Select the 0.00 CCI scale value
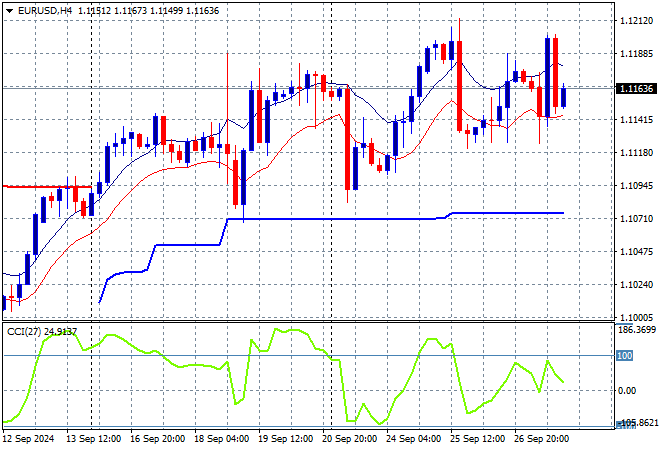 coord(627,391)
